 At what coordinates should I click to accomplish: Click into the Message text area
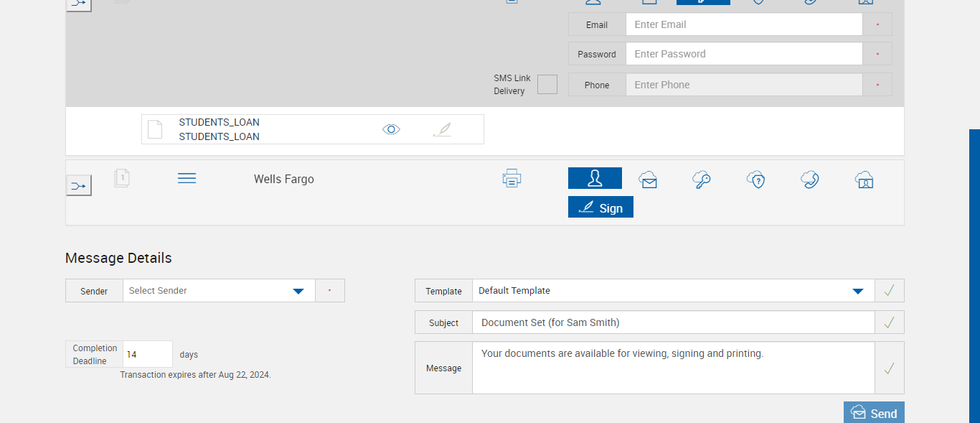[x=673, y=368]
